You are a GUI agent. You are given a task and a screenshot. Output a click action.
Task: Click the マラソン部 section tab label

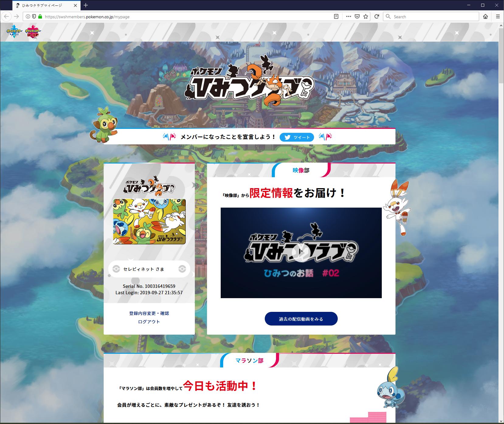point(249,360)
